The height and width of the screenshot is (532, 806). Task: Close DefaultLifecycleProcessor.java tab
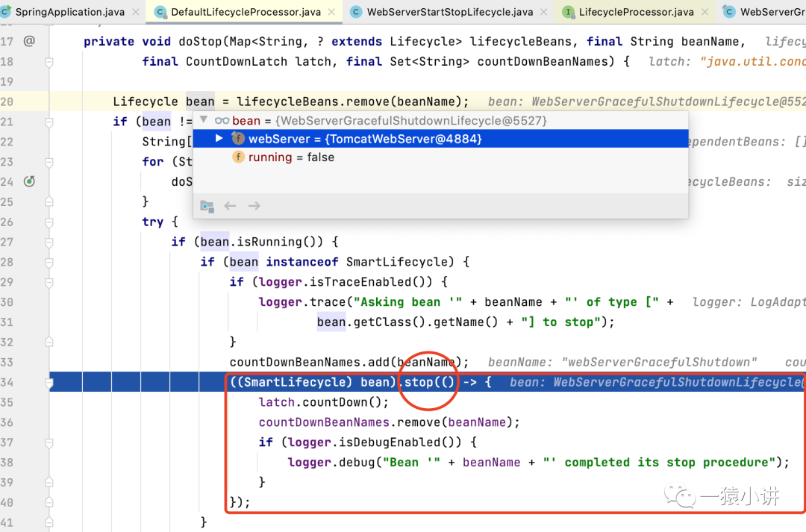(331, 12)
